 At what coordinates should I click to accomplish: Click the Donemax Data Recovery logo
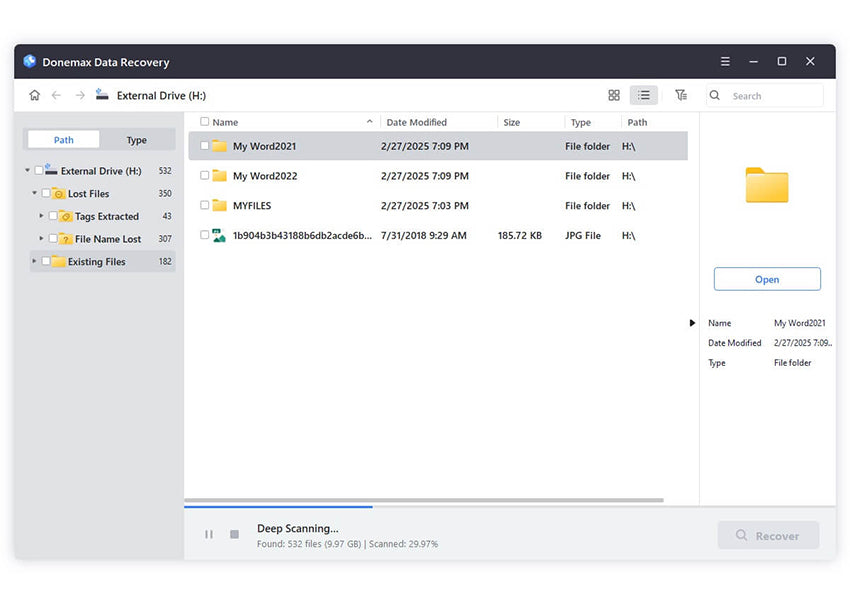pos(30,61)
